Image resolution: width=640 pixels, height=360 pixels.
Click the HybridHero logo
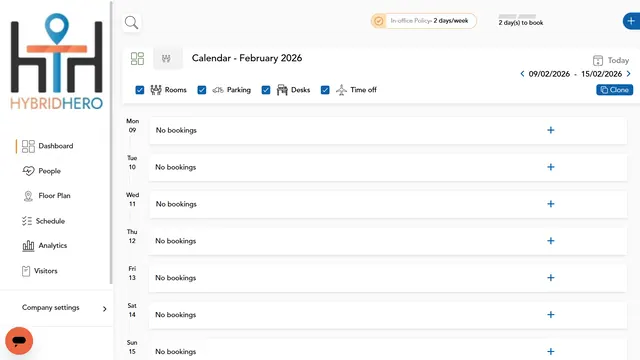56,61
